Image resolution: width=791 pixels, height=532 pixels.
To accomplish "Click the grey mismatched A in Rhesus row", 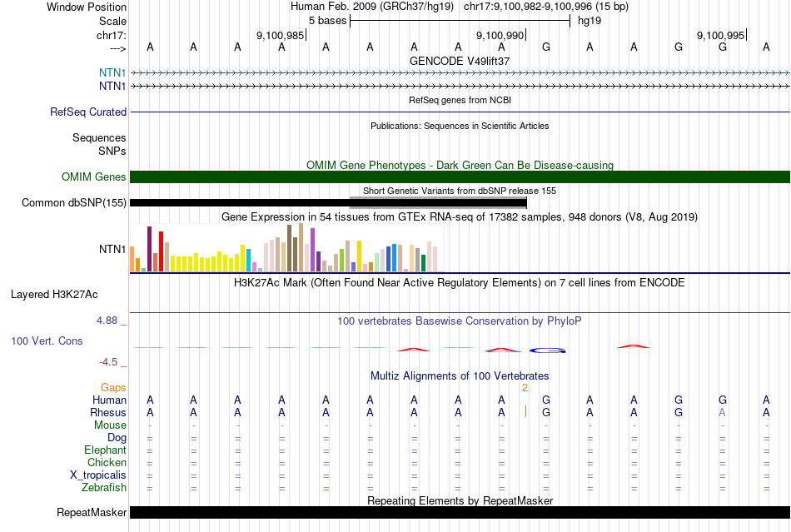I will pyautogui.click(x=723, y=412).
